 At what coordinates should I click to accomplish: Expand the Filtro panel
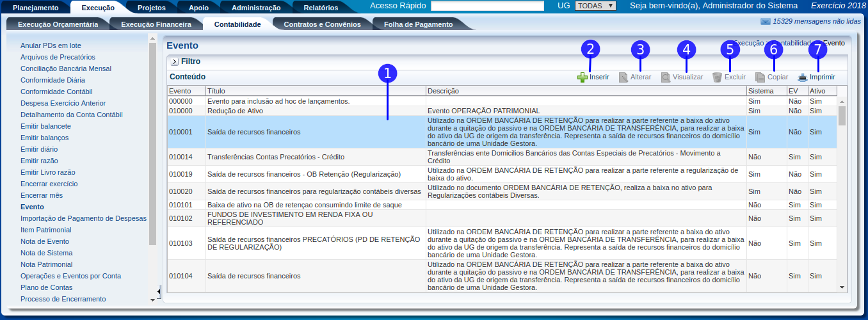[x=174, y=62]
